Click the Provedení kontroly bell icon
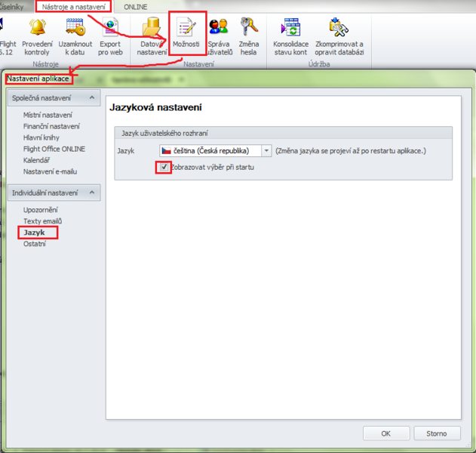 pyautogui.click(x=37, y=29)
